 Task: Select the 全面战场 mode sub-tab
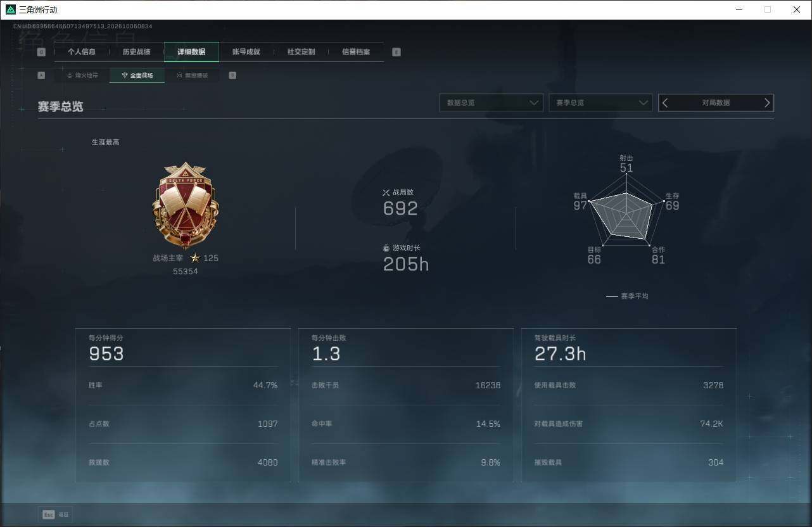(x=137, y=75)
